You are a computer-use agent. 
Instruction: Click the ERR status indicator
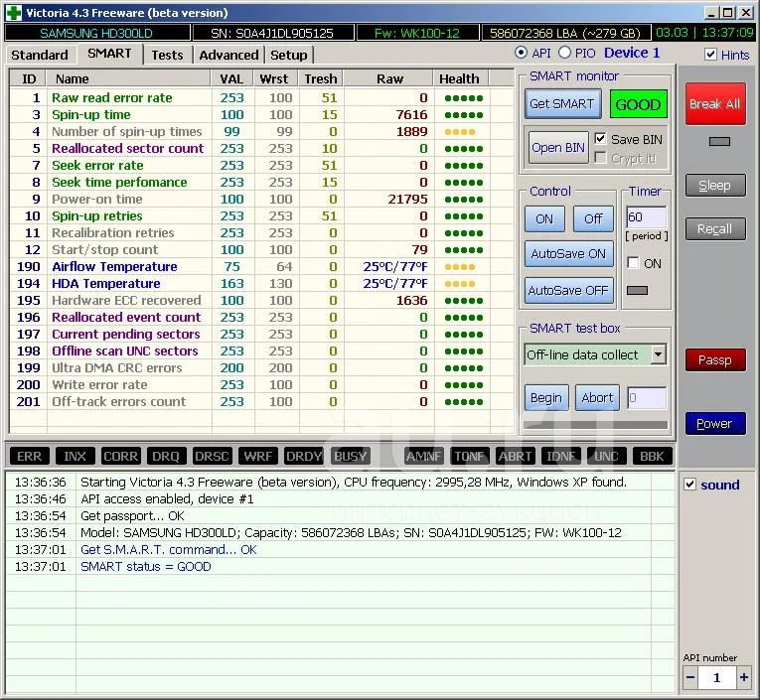click(29, 456)
